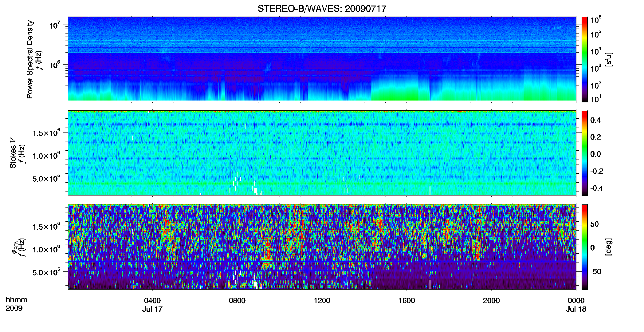
Task: Click the 0.4 colorbar tick label
Action: 595,120
